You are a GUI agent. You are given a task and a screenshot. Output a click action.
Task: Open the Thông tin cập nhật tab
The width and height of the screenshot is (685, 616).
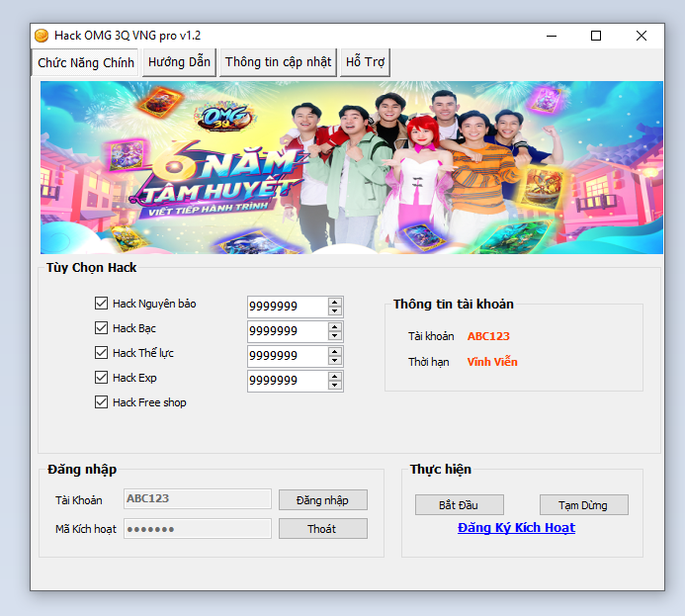[278, 62]
